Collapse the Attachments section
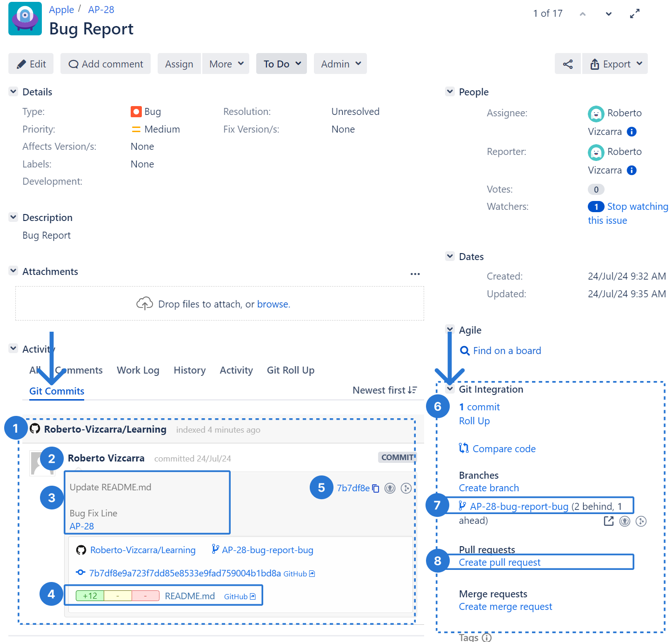 click(x=13, y=271)
